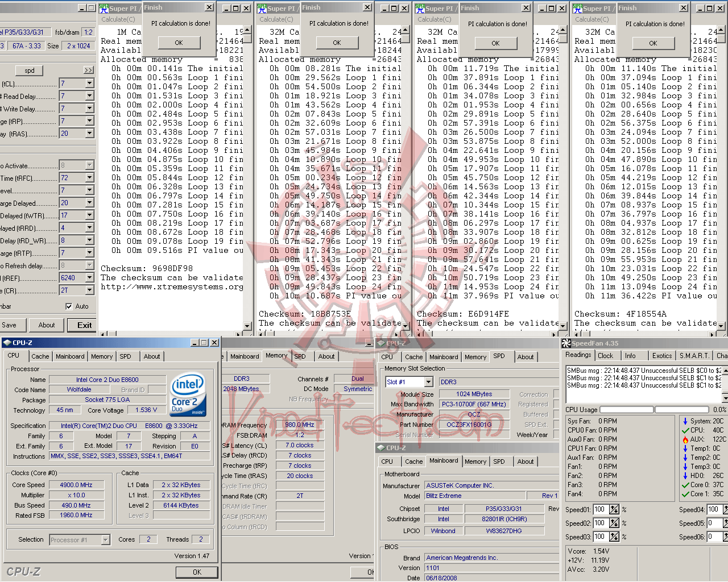Screen dimensions: 728x582
Task: Open the Calculate(C) menu in the 1M Super PI window
Action: (118, 19)
